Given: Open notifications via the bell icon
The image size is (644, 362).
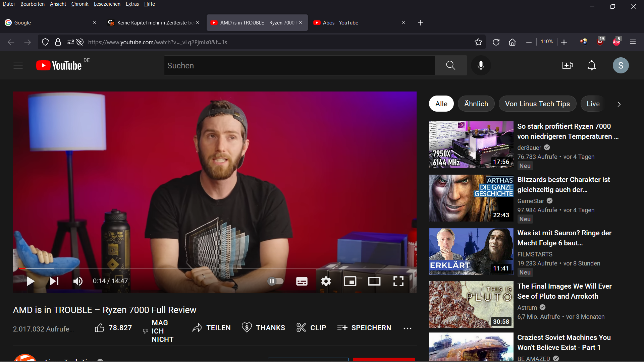Looking at the screenshot, I should 591,65.
